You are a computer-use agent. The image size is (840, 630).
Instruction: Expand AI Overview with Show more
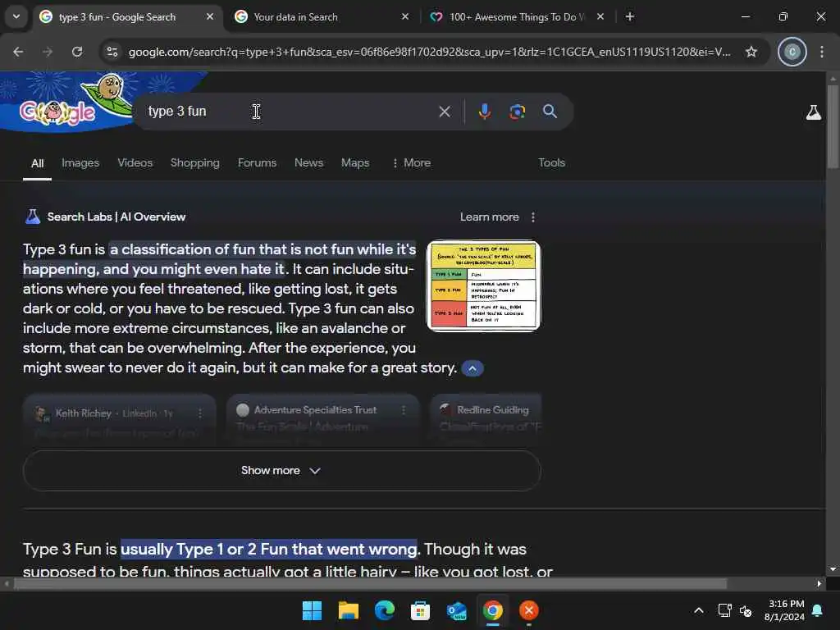[282, 470]
